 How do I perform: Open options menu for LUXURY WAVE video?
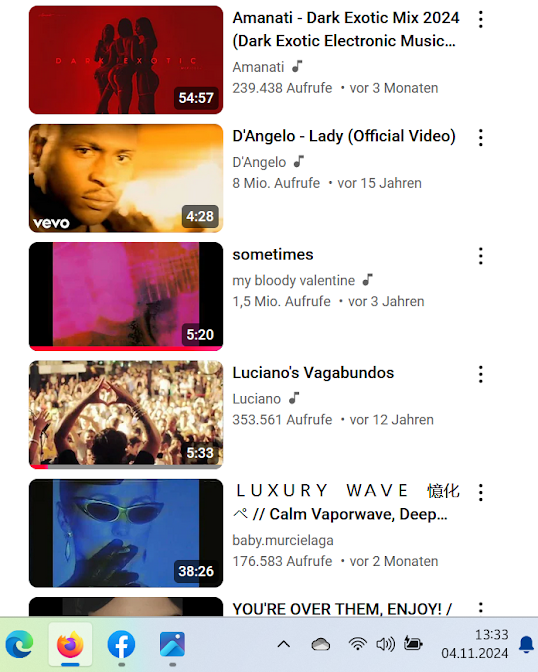[481, 493]
